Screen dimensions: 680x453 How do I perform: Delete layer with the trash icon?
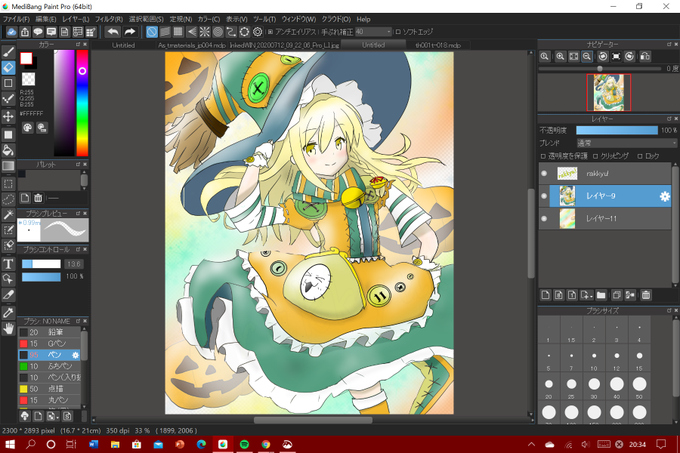[646, 295]
